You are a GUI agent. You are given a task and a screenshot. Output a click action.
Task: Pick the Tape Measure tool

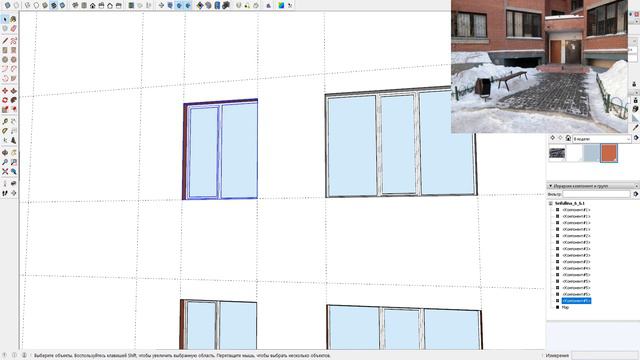pyautogui.click(x=5, y=122)
